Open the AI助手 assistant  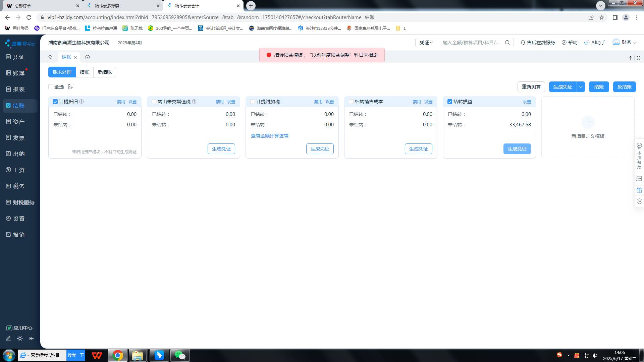595,43
